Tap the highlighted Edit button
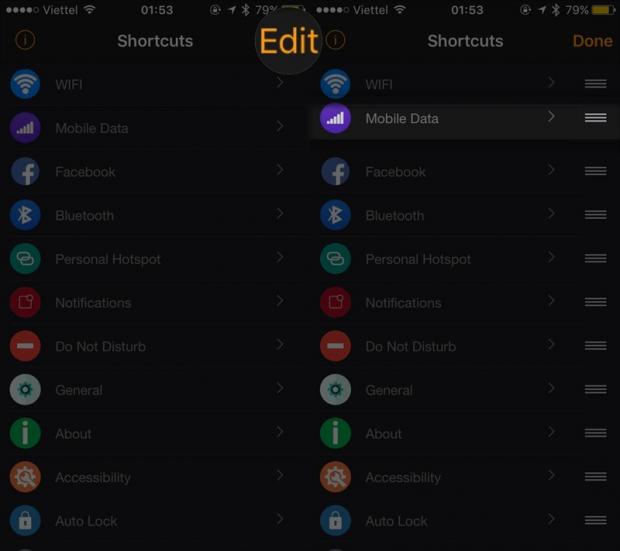620x551 pixels. [x=289, y=41]
